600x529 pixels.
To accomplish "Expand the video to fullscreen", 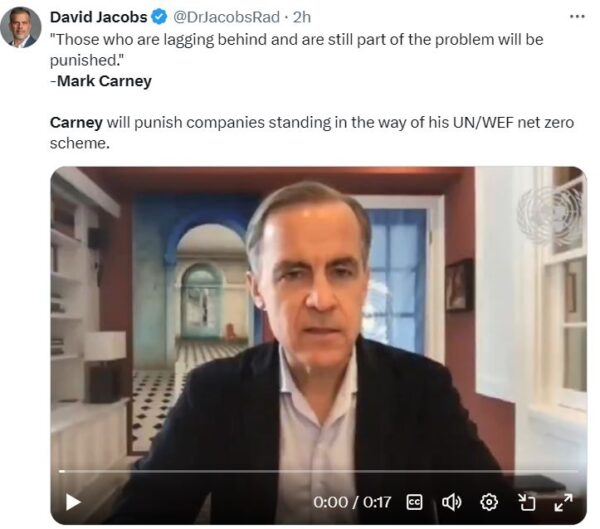I will (x=563, y=502).
